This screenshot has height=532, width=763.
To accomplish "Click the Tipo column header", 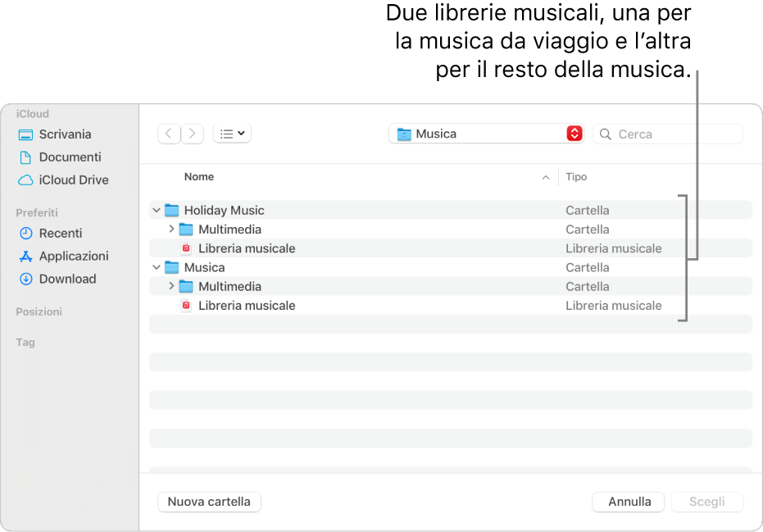I will tap(576, 177).
